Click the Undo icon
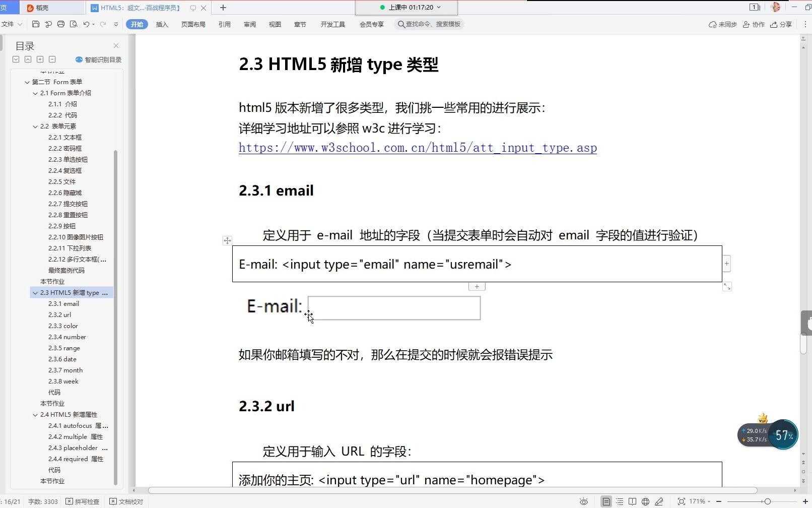This screenshot has height=508, width=812. click(86, 24)
